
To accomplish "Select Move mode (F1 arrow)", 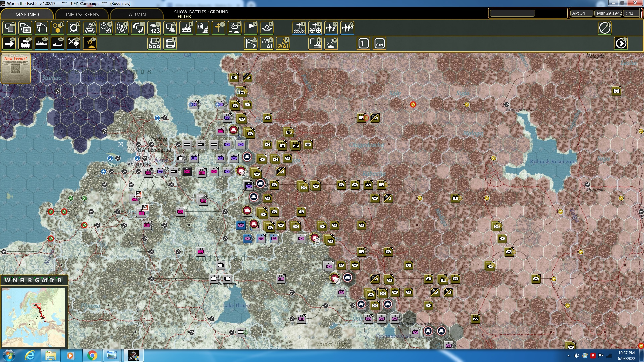I will pos(9,44).
